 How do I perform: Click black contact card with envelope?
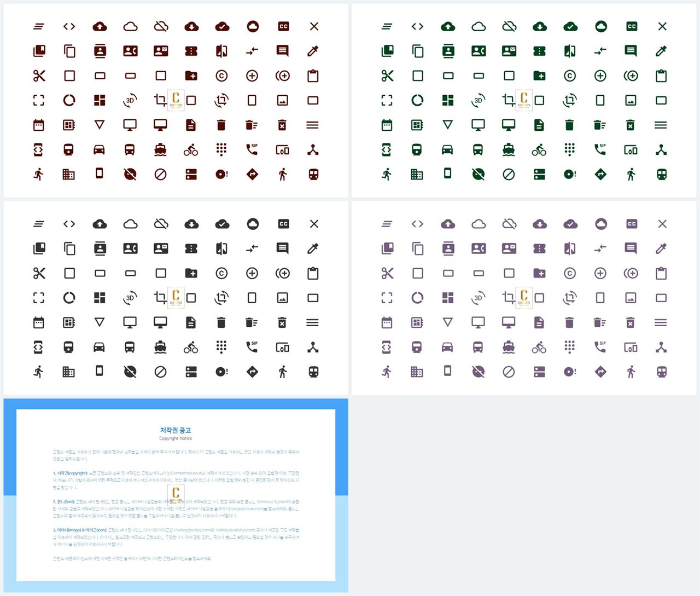(161, 248)
